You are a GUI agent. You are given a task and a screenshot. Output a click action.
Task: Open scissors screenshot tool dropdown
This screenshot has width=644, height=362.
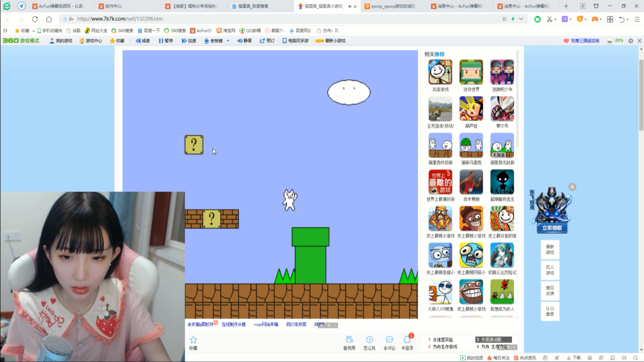[555, 19]
